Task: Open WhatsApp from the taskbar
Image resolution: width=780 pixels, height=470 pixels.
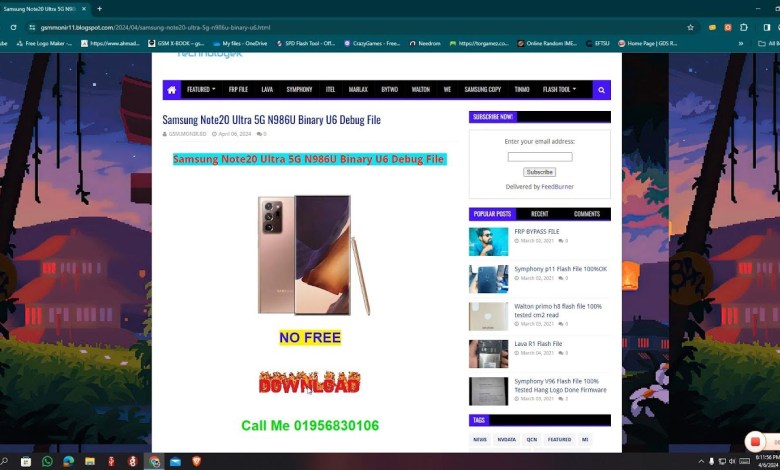Action: click(47, 461)
